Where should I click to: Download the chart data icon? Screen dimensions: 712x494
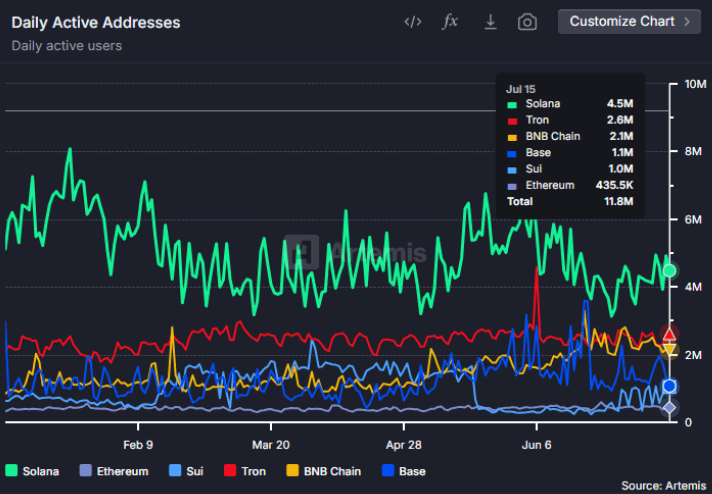490,21
